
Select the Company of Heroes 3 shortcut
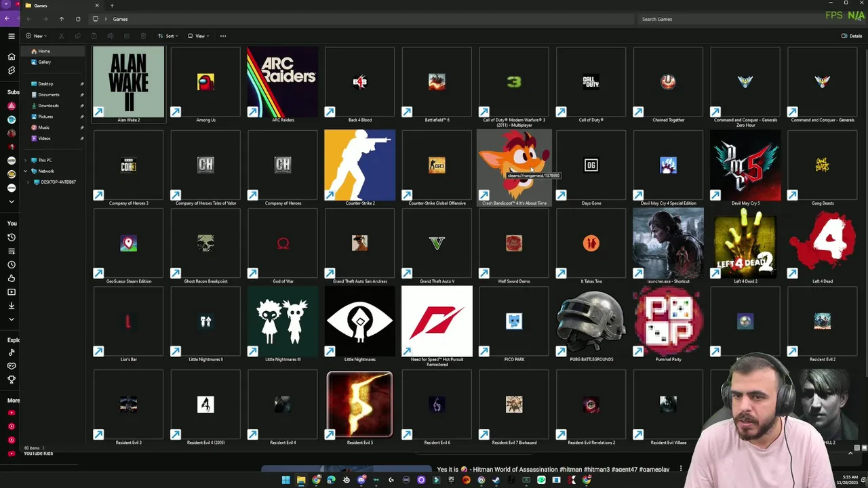[128, 168]
